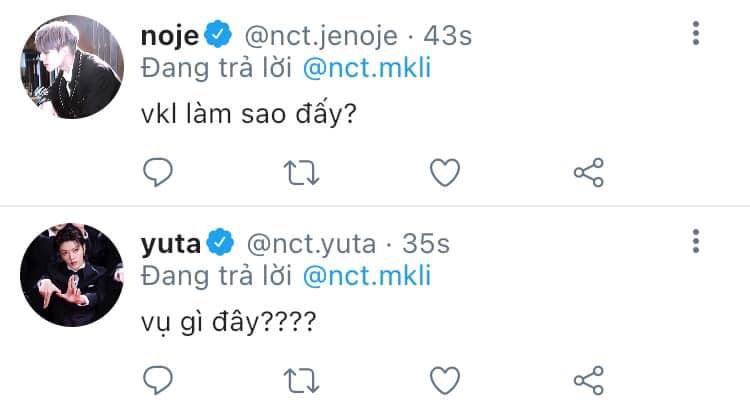Share yuta's tweet
The width and height of the screenshot is (750, 407).
pyautogui.click(x=589, y=380)
